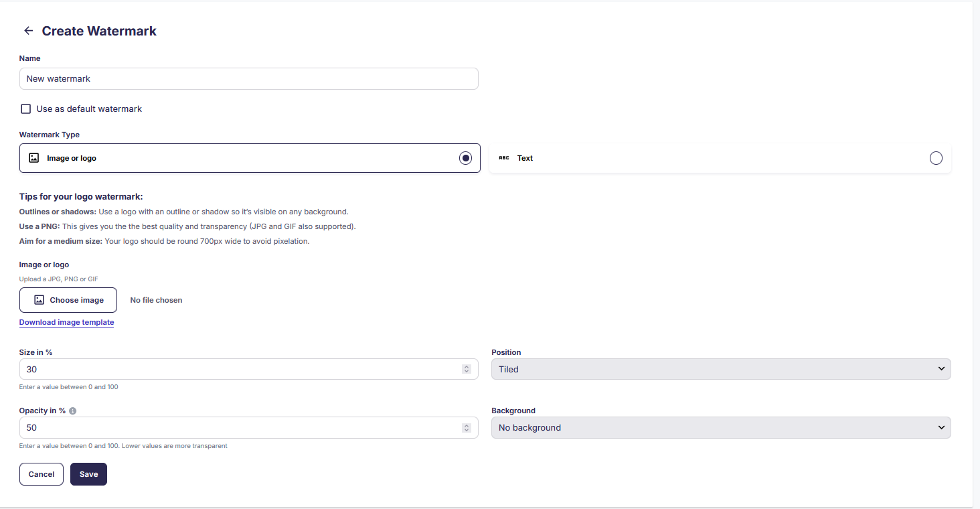Viewport: 980px width, 509px height.
Task: Click the Cancel button
Action: click(41, 474)
